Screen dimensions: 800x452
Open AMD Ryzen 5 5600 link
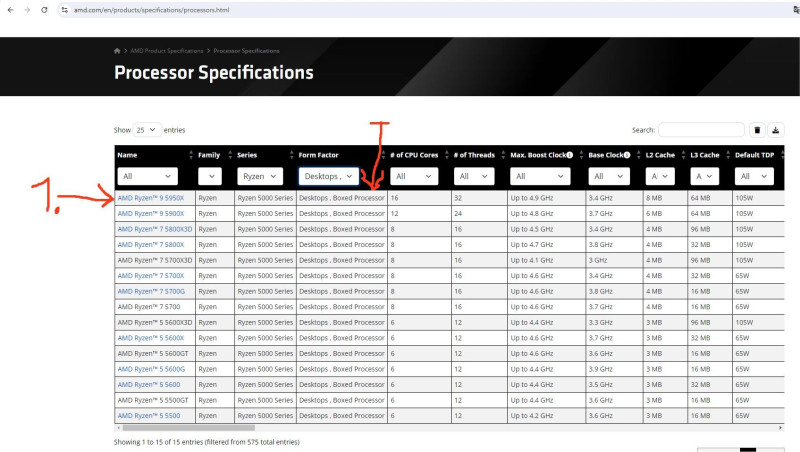pyautogui.click(x=149, y=385)
